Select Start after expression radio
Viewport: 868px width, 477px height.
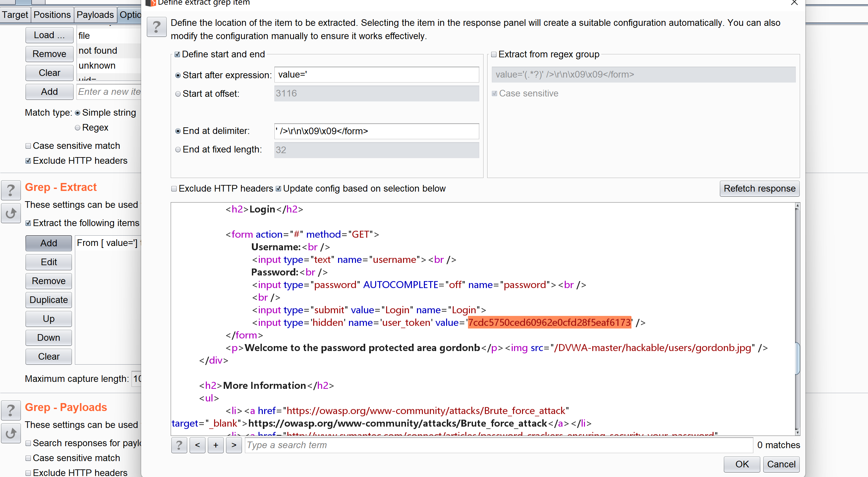click(178, 75)
